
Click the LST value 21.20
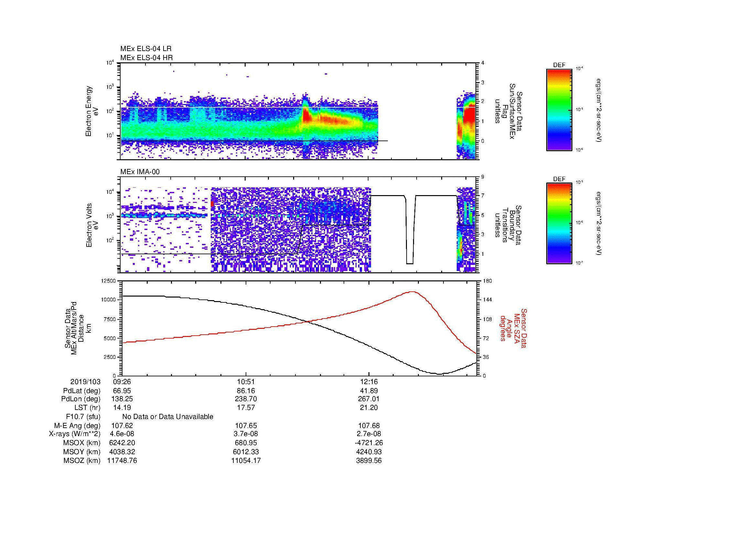pos(369,408)
